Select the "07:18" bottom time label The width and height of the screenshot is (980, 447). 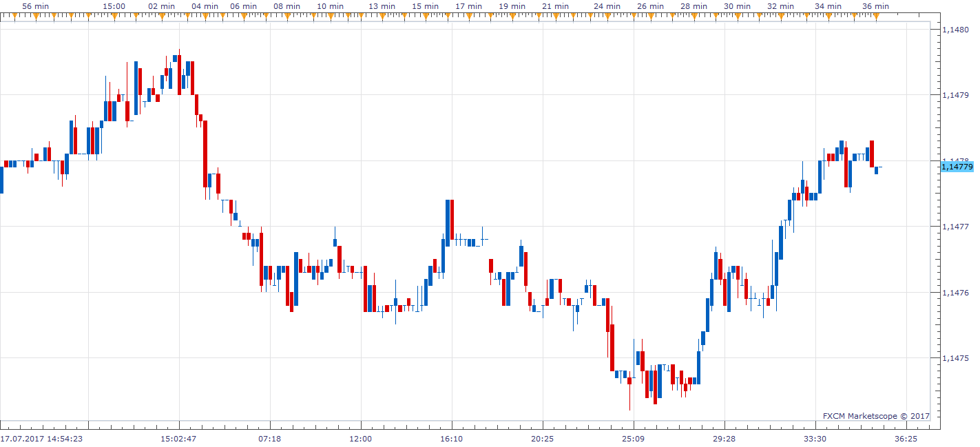coord(269,439)
